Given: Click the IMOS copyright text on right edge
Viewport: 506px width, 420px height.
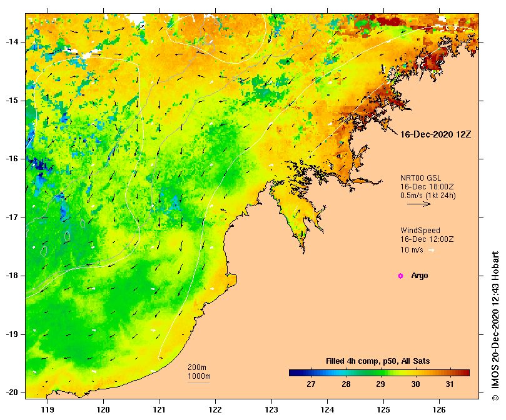Looking at the screenshot, I should pyautogui.click(x=495, y=326).
